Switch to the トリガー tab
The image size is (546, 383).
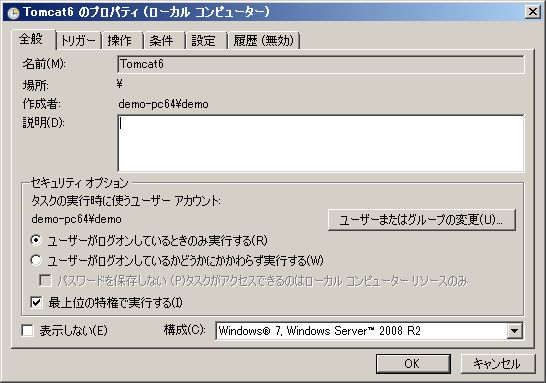[78, 41]
